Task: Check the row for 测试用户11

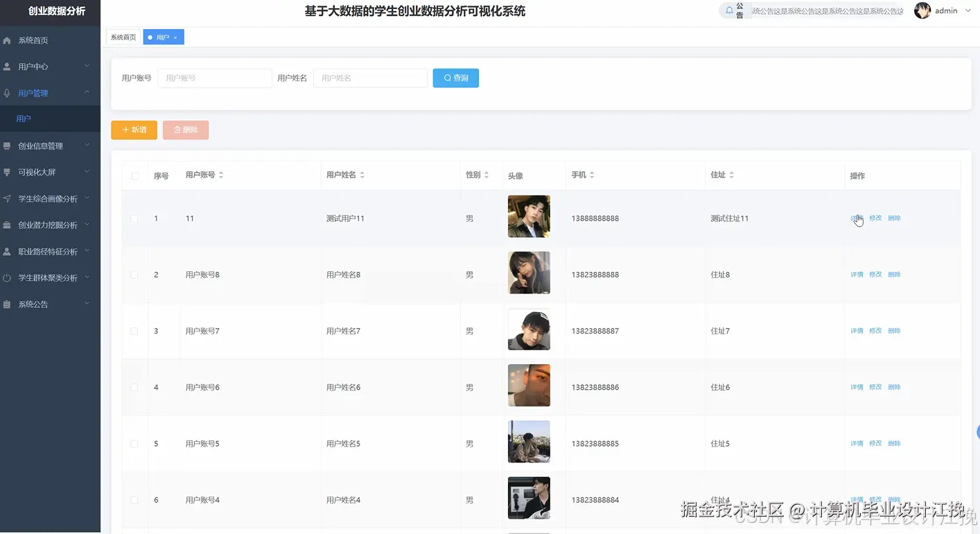Action: pos(134,218)
